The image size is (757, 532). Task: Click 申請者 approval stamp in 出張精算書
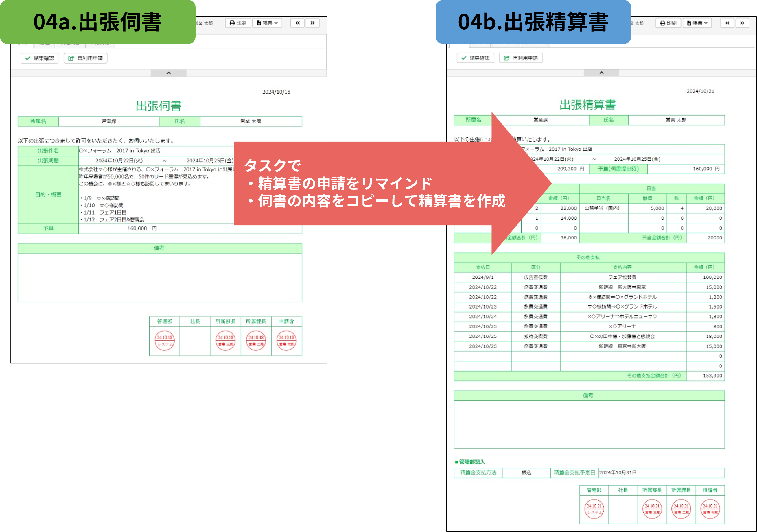[710, 509]
